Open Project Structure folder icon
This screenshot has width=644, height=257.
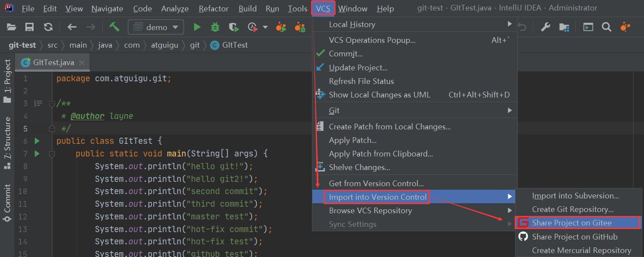pos(564,27)
